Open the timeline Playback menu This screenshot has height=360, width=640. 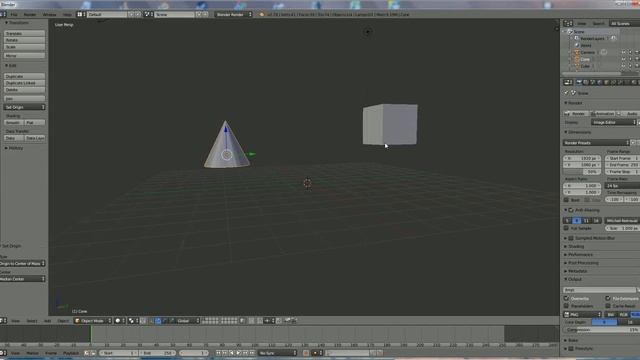(x=71, y=353)
